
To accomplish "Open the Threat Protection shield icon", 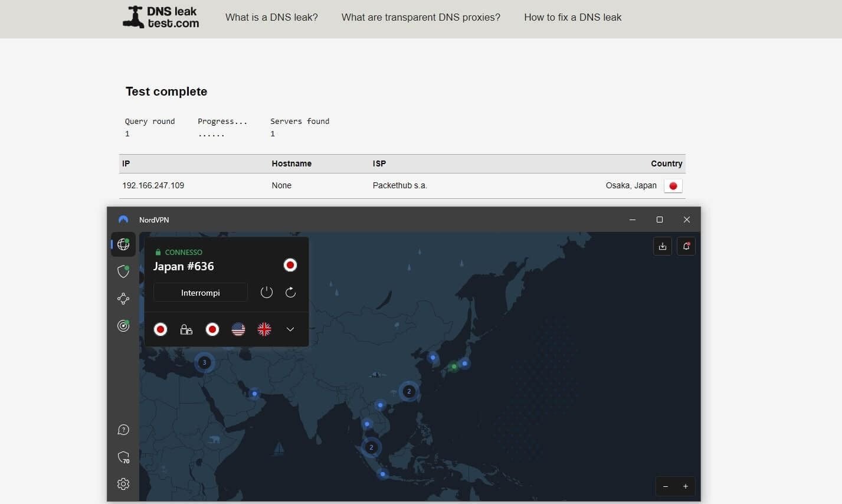I will coord(123,271).
